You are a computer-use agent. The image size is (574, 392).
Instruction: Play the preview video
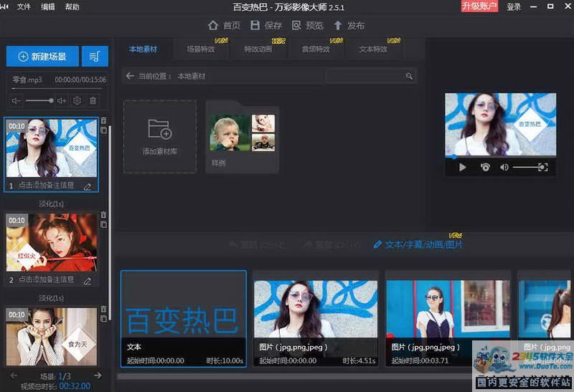[462, 167]
